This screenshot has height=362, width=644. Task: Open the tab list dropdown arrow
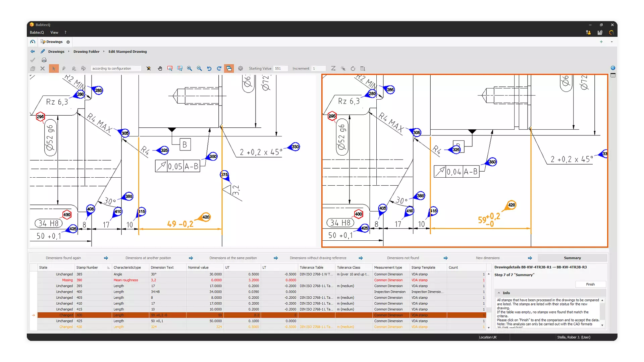[612, 42]
